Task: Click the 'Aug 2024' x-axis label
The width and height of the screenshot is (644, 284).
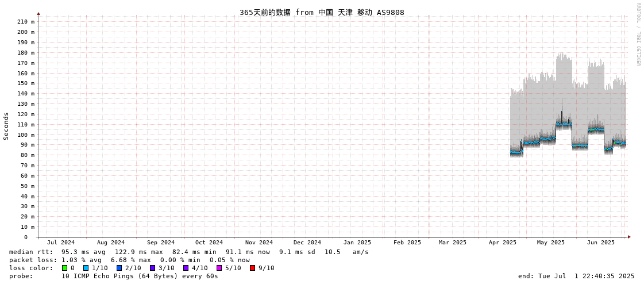Action: [x=111, y=243]
